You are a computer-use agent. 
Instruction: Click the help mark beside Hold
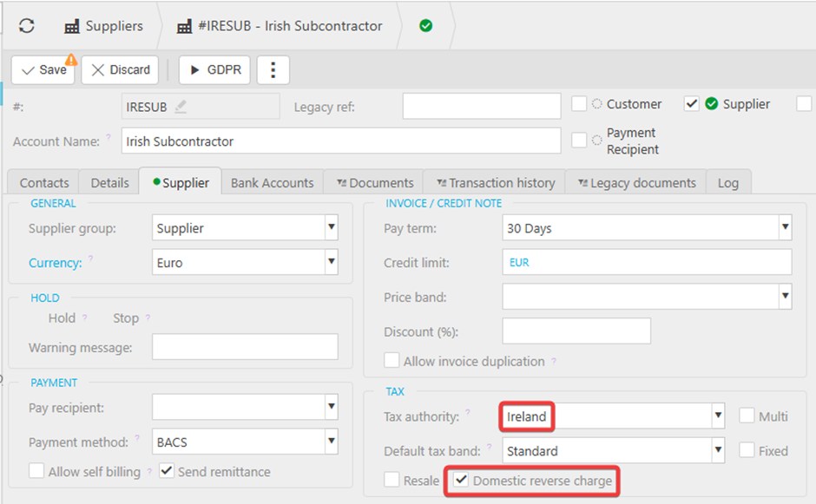pyautogui.click(x=84, y=317)
